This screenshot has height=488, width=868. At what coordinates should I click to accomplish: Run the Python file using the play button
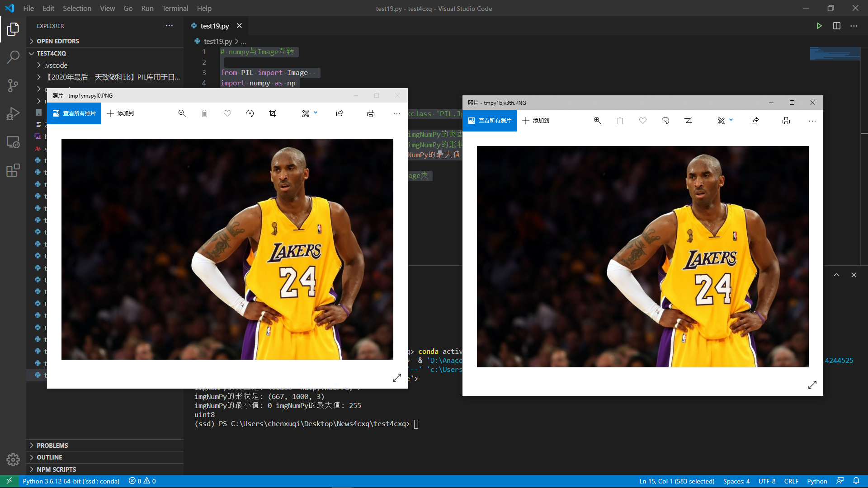point(820,26)
